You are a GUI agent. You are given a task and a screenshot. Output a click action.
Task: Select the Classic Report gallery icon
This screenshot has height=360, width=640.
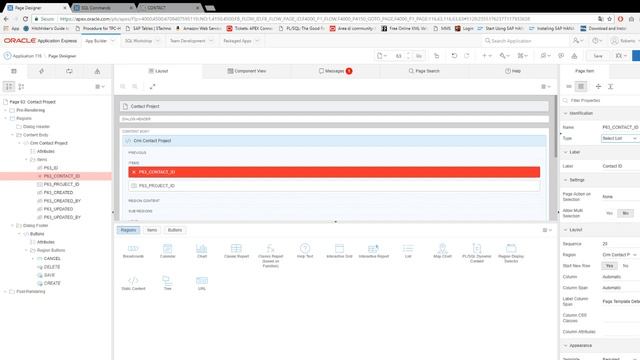(x=236, y=251)
